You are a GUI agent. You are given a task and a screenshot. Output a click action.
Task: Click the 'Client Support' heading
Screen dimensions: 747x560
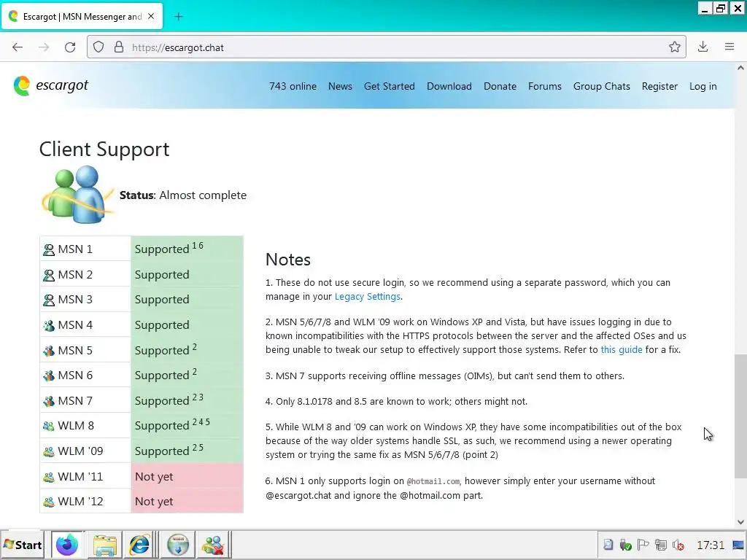tap(104, 149)
